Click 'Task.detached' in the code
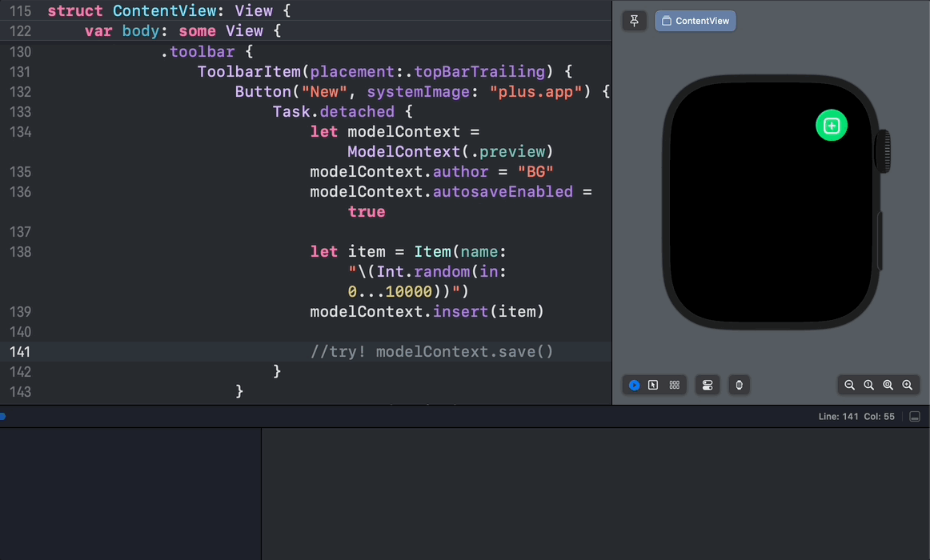Image resolution: width=930 pixels, height=560 pixels. [x=333, y=112]
